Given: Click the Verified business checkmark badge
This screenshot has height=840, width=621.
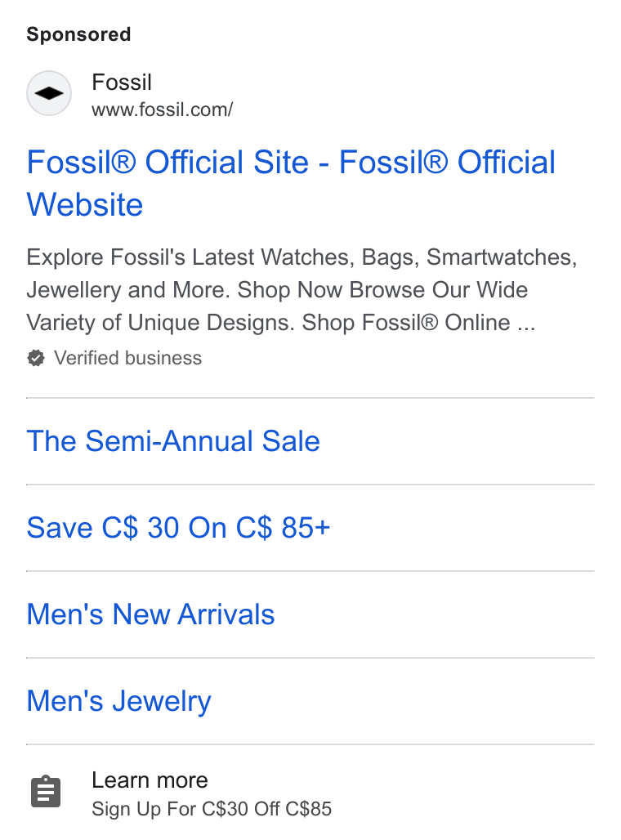Looking at the screenshot, I should 36,359.
